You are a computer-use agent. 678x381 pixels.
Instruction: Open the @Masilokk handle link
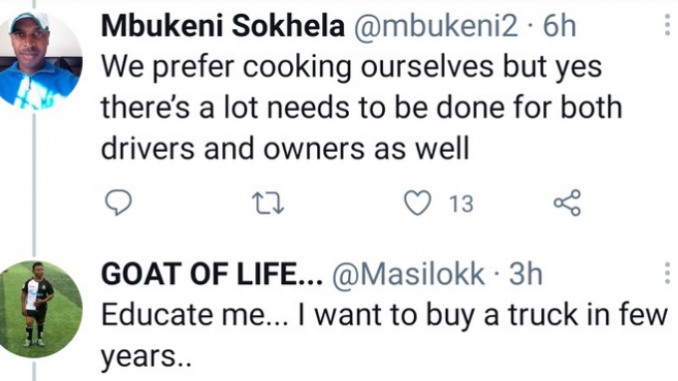coord(408,275)
